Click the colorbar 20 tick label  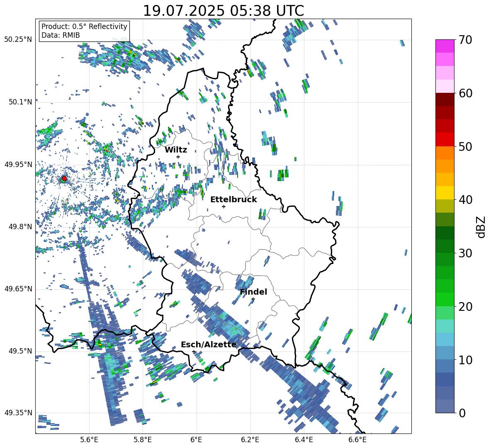tap(466, 306)
